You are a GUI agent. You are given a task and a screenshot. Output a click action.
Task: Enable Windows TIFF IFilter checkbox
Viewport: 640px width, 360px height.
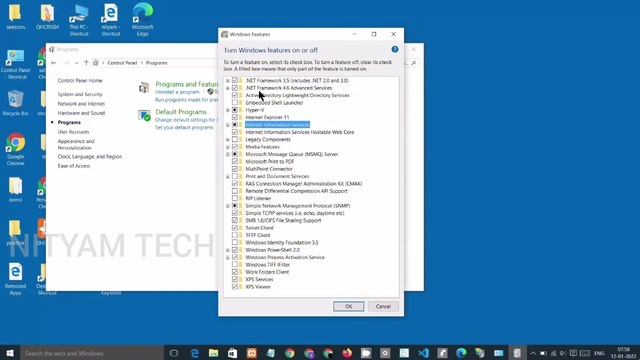(x=235, y=264)
